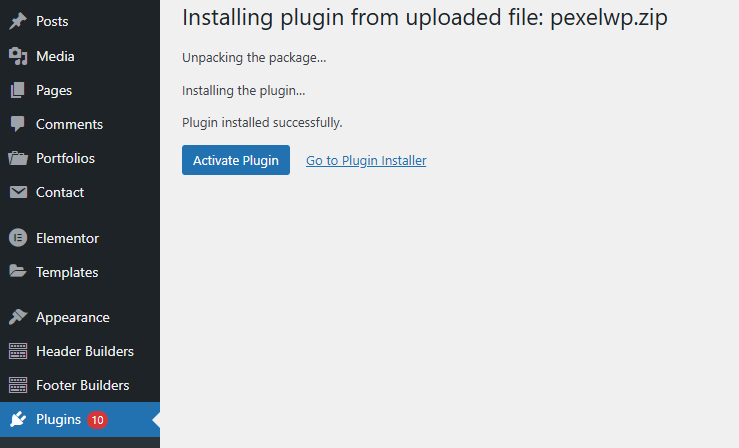Image resolution: width=739 pixels, height=448 pixels.
Task: Select the Pages icon in sidebar
Action: pyautogui.click(x=18, y=90)
